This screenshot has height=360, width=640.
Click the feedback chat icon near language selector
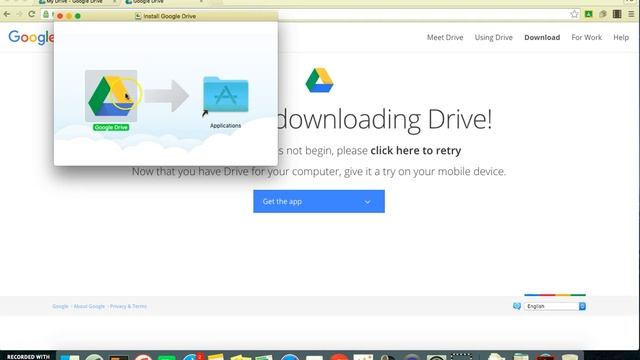click(x=517, y=306)
